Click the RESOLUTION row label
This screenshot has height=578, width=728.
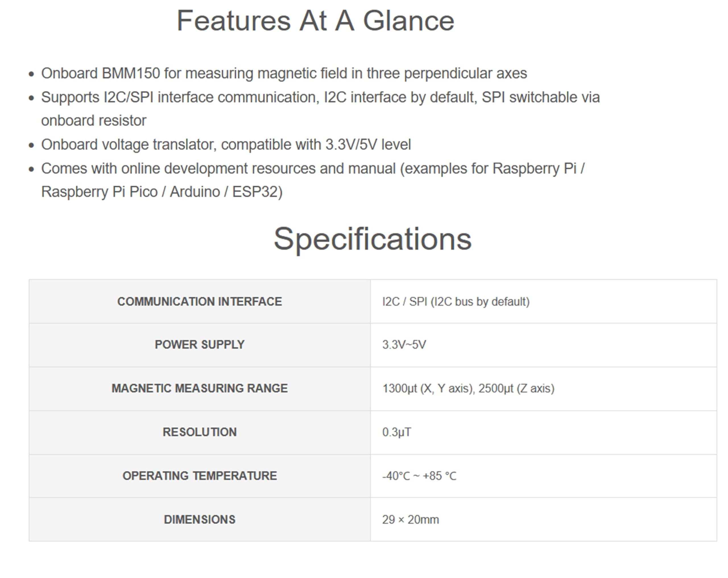pyautogui.click(x=200, y=432)
